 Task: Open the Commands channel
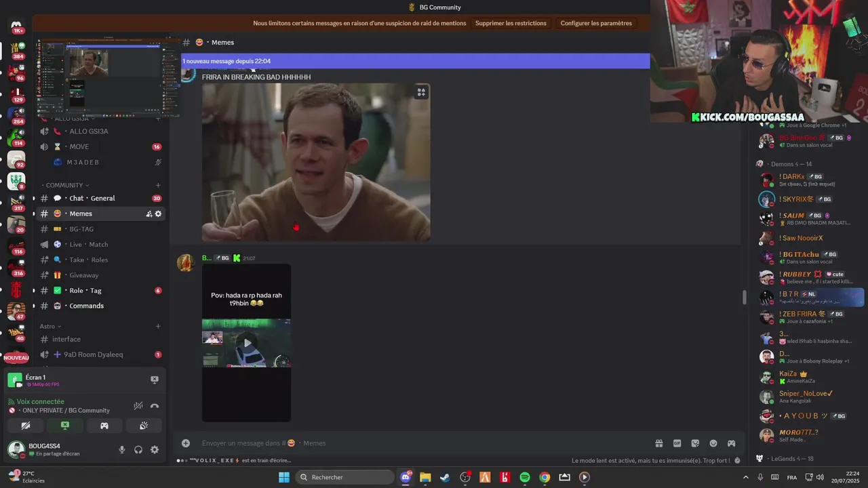coord(100,306)
